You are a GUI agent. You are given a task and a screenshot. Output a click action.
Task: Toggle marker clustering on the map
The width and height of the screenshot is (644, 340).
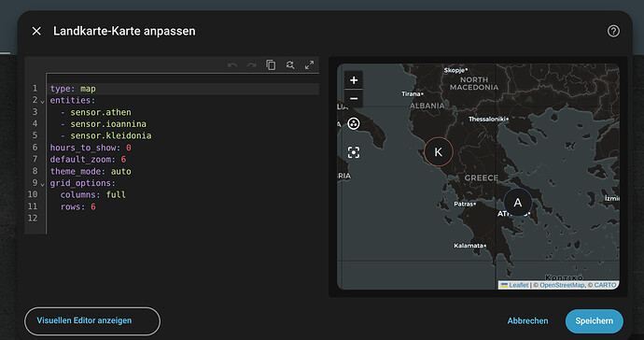coord(354,123)
